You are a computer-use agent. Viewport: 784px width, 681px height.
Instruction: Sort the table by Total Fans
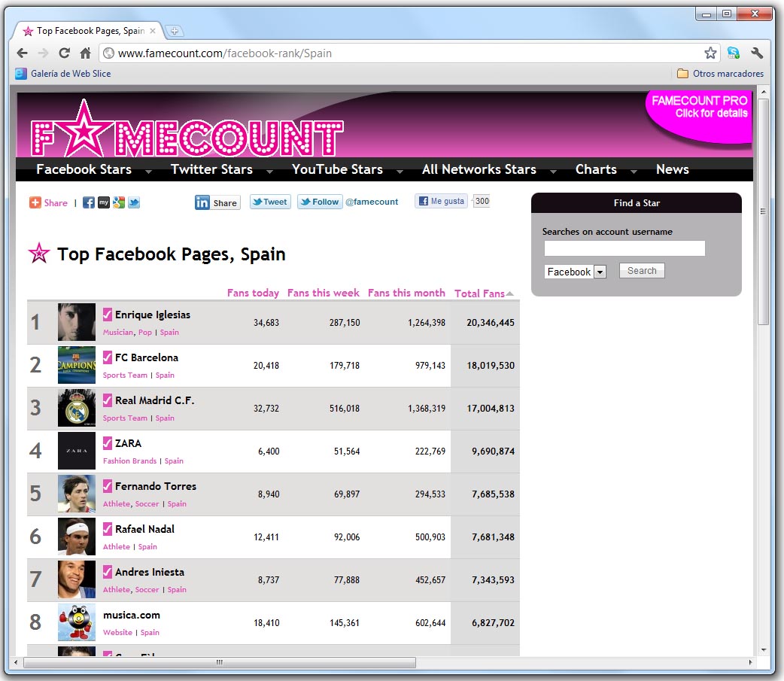click(483, 293)
